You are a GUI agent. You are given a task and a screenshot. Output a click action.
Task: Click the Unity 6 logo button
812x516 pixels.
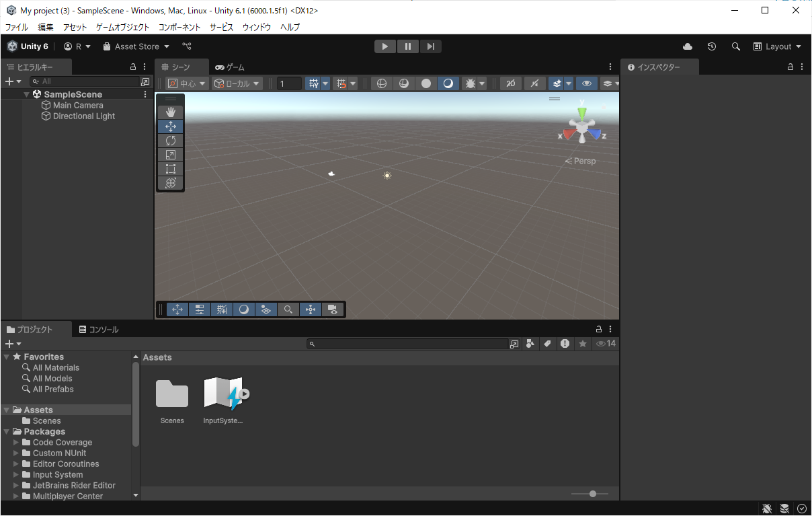tap(28, 46)
